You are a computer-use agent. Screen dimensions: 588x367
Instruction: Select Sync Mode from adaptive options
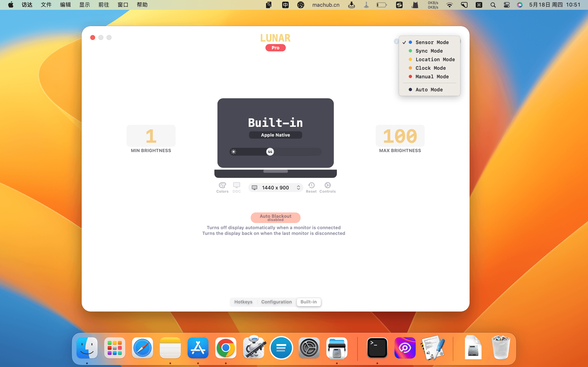pos(429,51)
